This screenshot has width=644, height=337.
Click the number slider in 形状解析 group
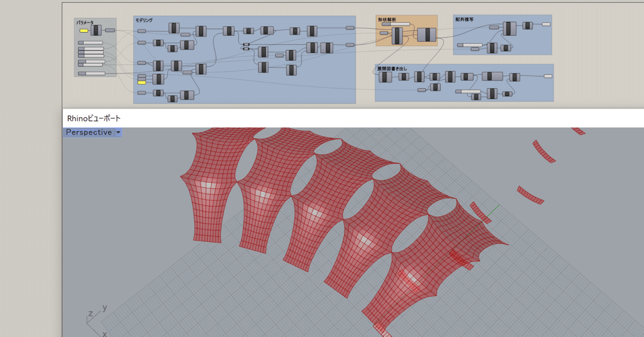(x=396, y=24)
